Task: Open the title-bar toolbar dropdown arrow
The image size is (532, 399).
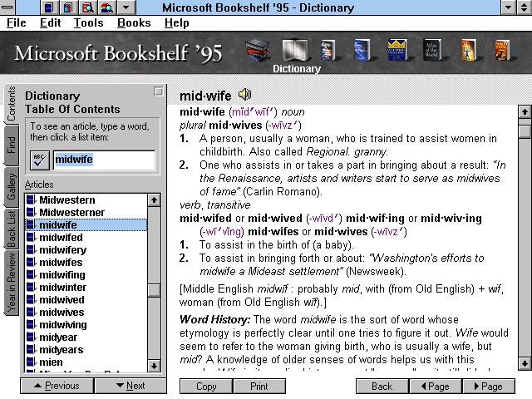Action: (126, 7)
